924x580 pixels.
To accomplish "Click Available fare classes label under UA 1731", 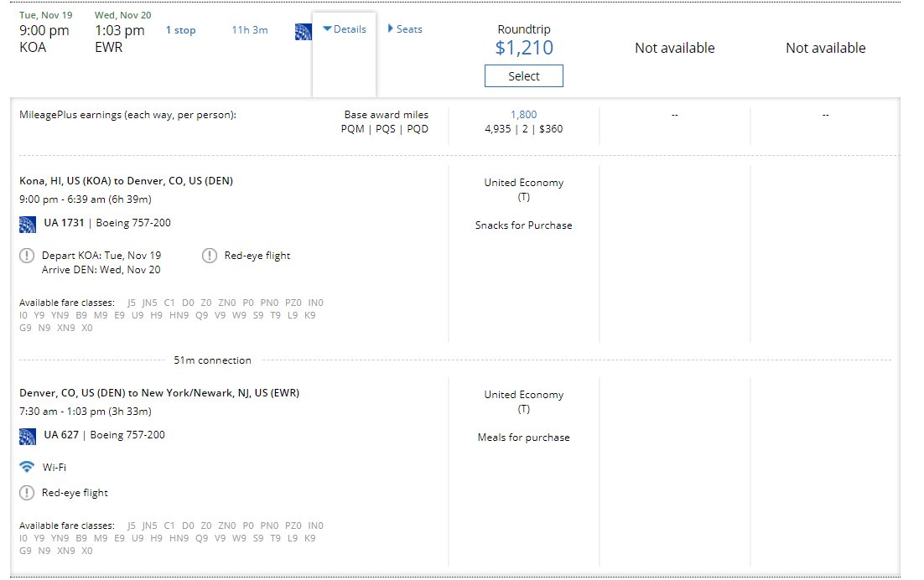I will click(x=66, y=303).
